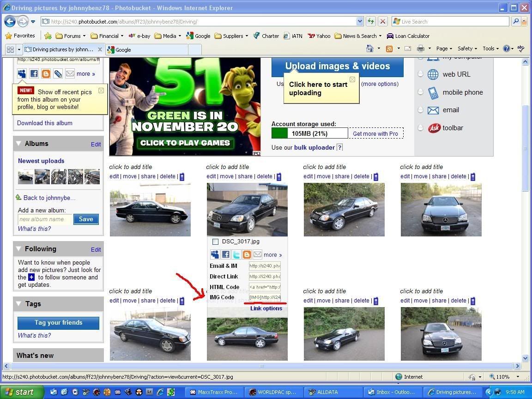
Task: Click Get more with Pro link
Action: (x=375, y=133)
